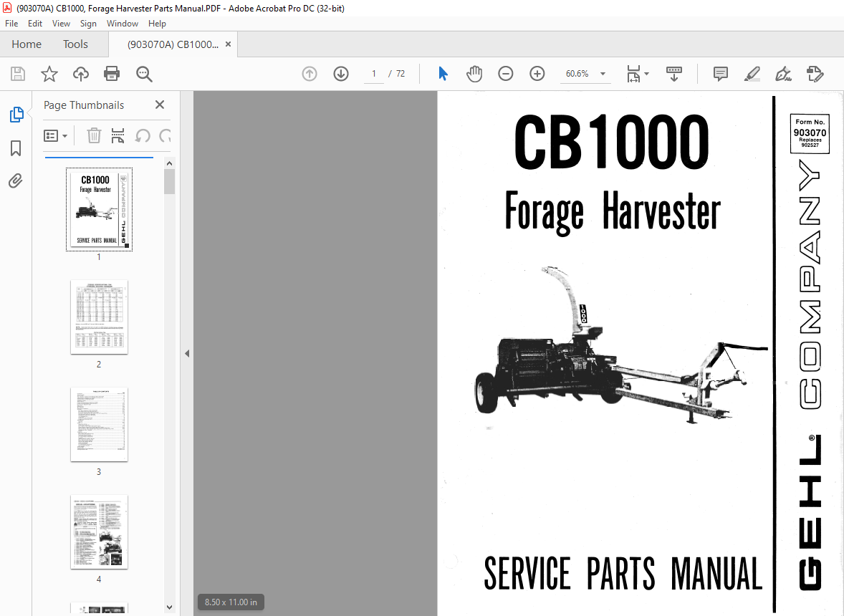Open the Edit menu

point(35,24)
